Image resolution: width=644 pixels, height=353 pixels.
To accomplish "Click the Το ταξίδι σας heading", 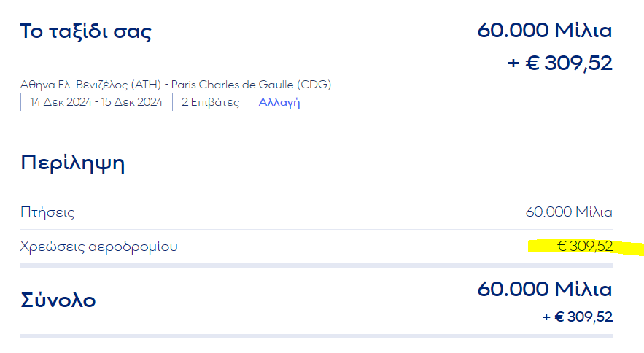I will tap(86, 32).
